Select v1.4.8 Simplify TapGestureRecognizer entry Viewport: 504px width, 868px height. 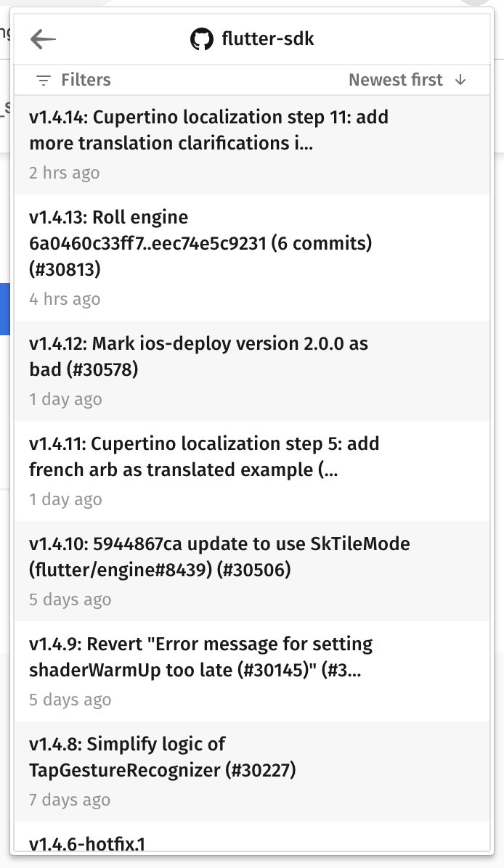(252, 771)
